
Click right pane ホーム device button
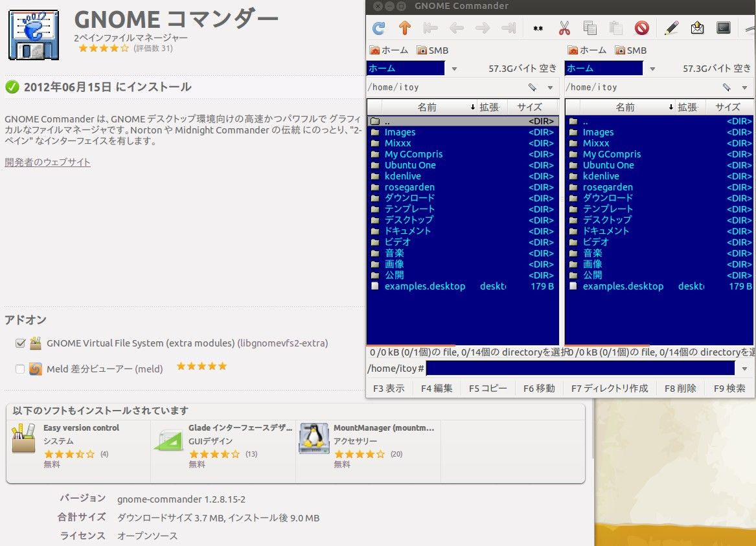(x=587, y=50)
